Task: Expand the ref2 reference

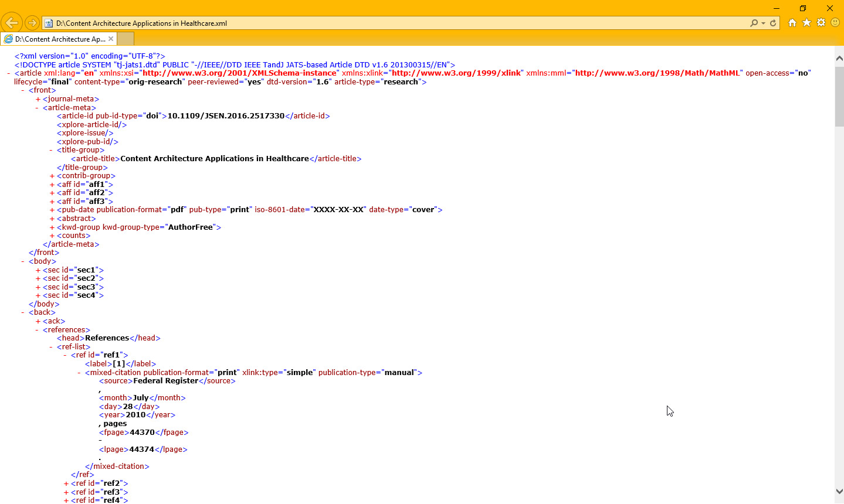Action: coord(66,483)
